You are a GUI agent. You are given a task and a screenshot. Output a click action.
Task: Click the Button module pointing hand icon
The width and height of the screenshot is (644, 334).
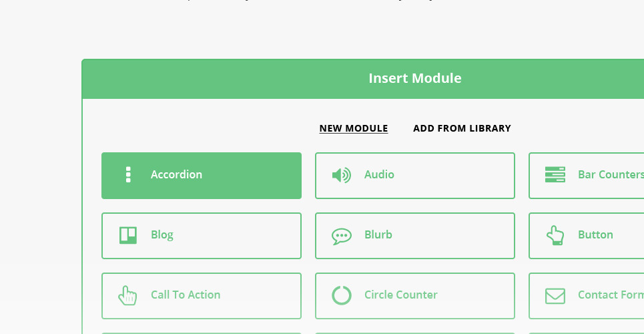[555, 235]
